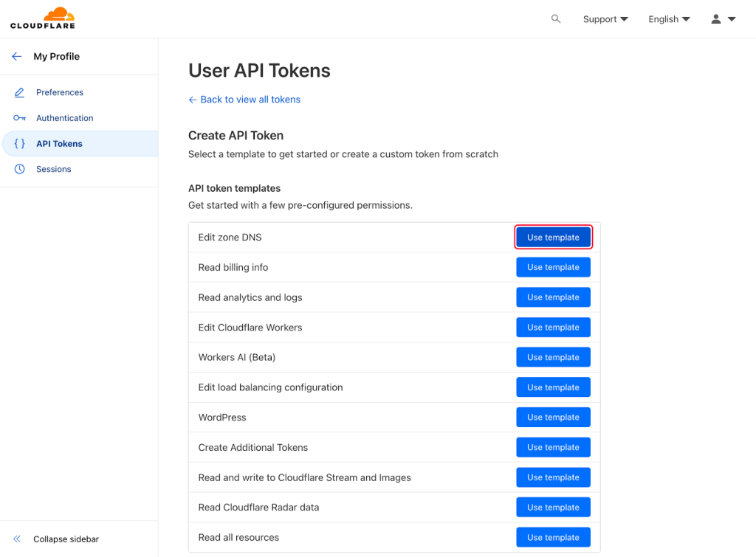The width and height of the screenshot is (756, 557).
Task: Expand the English language dropdown
Action: 669,19
